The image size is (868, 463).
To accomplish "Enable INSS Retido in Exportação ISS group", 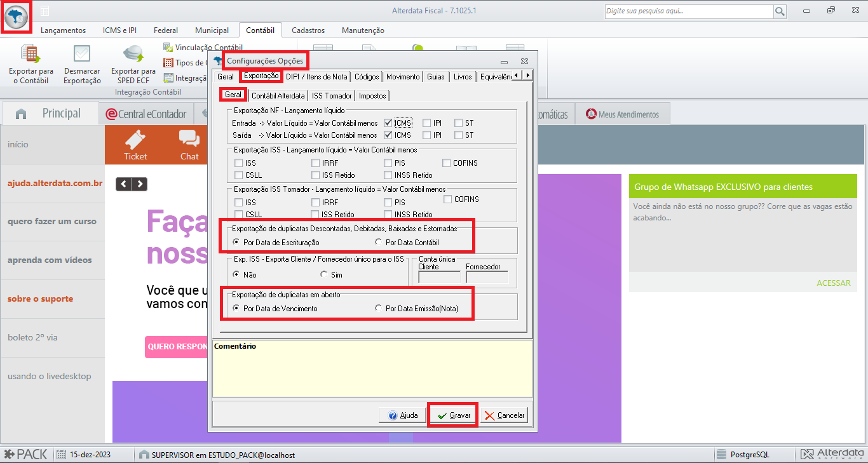I will [388, 175].
